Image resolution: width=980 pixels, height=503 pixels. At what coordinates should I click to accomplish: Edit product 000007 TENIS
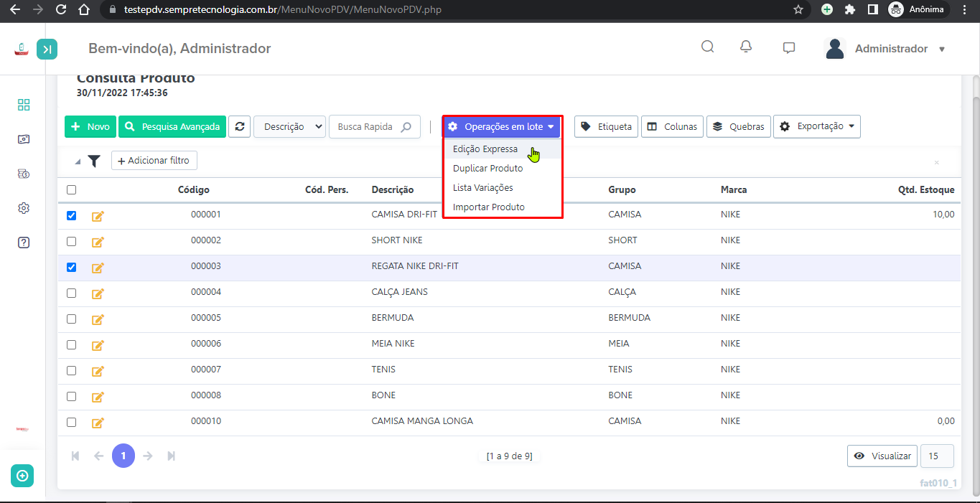pos(98,370)
